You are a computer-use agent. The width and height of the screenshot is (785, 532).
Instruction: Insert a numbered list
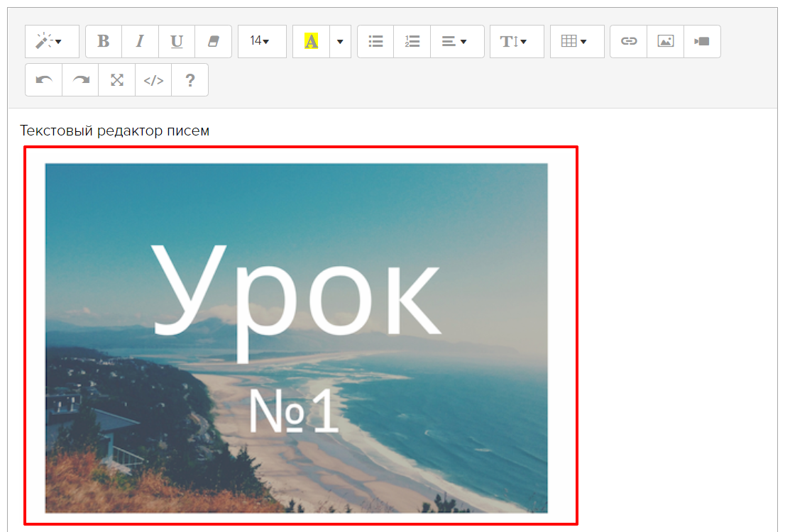pyautogui.click(x=412, y=42)
